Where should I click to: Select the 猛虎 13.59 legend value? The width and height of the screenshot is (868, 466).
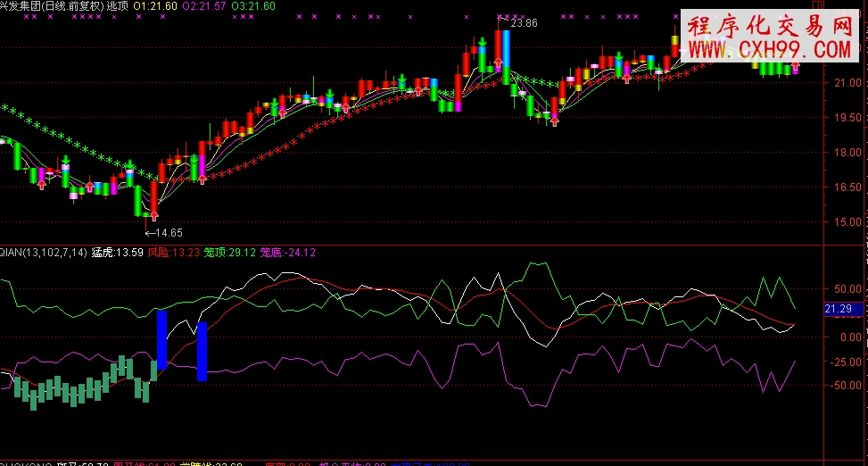(x=118, y=253)
